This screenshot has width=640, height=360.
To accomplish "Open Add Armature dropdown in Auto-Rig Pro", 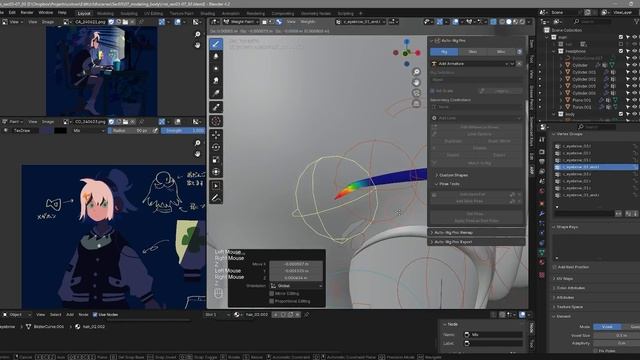I will click(473, 64).
